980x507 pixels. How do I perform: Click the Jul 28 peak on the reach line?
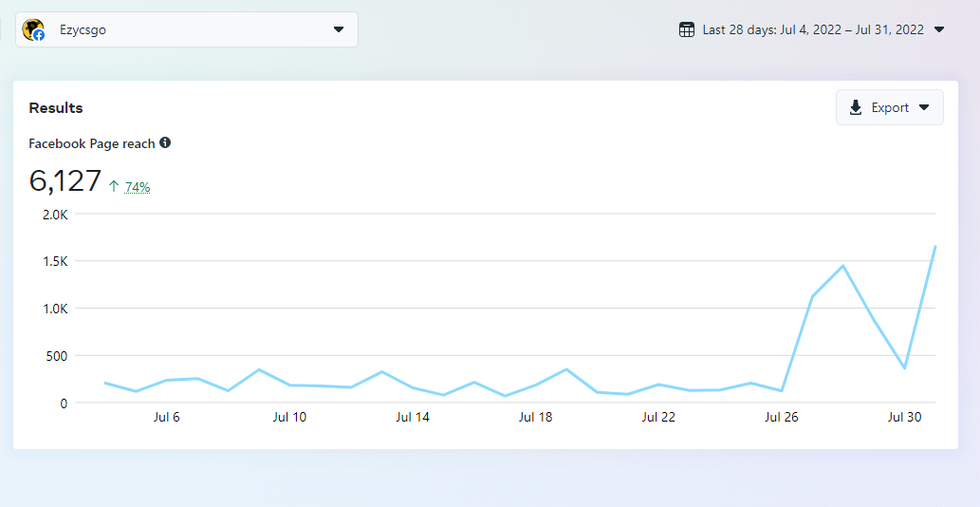tap(842, 266)
